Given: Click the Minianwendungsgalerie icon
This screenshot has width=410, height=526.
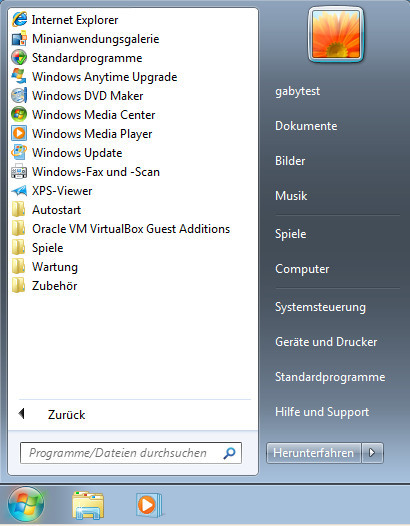Looking at the screenshot, I should coord(19,39).
